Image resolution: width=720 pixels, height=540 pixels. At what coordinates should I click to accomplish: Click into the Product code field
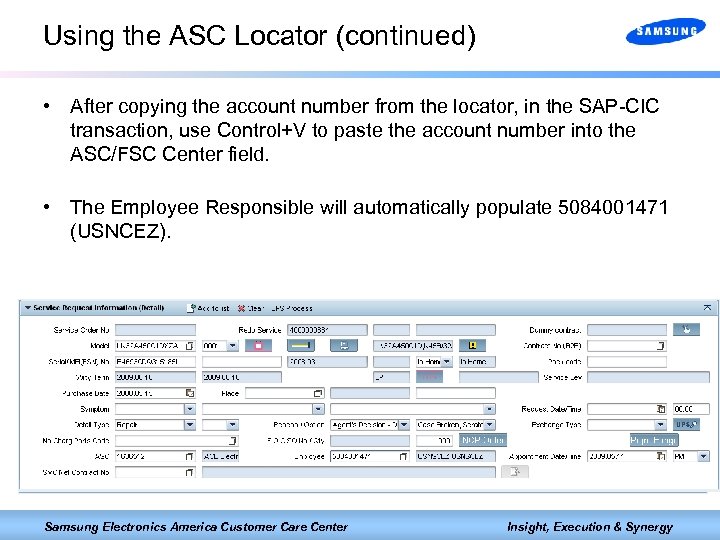click(x=627, y=361)
